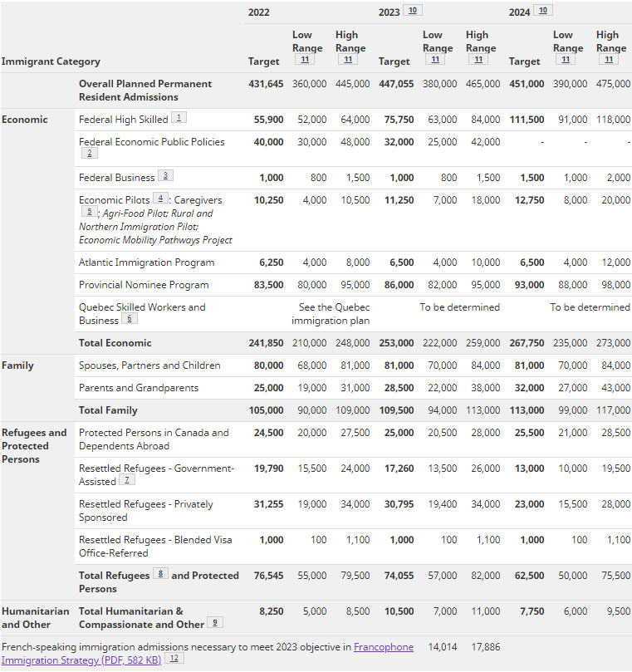Open footnote 8 after Total Refugees
Viewport: 632px width, 672px height.
pos(160,573)
